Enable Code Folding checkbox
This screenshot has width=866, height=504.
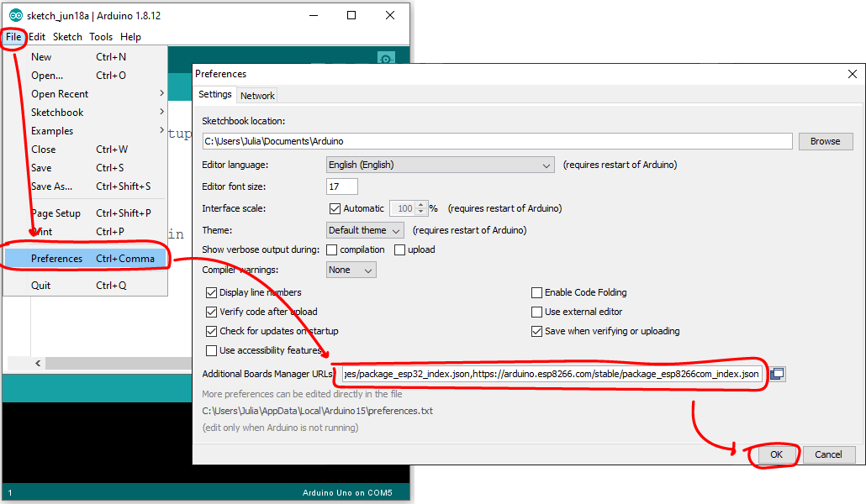coord(536,292)
